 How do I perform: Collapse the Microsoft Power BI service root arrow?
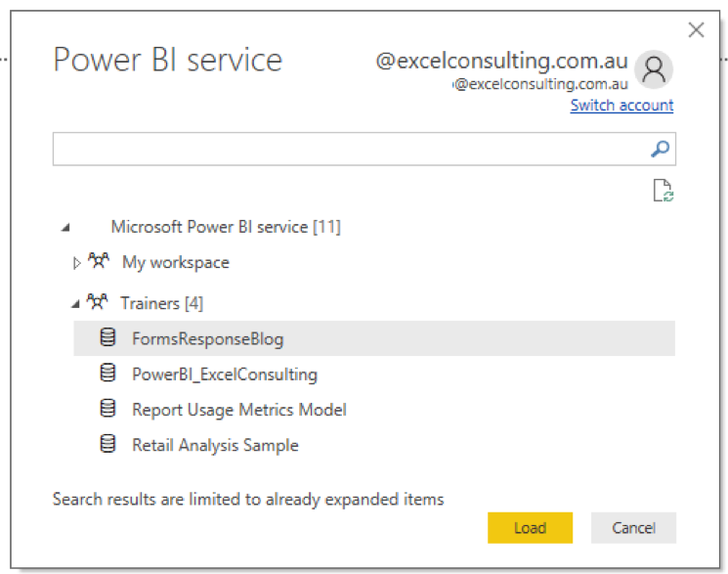65,228
